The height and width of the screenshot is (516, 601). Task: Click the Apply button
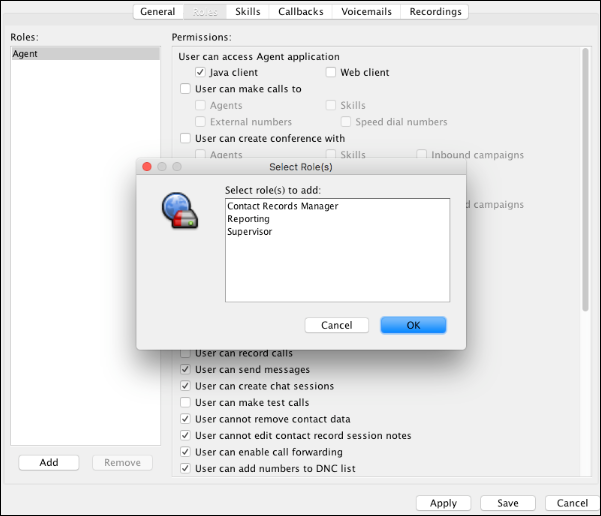(x=443, y=503)
